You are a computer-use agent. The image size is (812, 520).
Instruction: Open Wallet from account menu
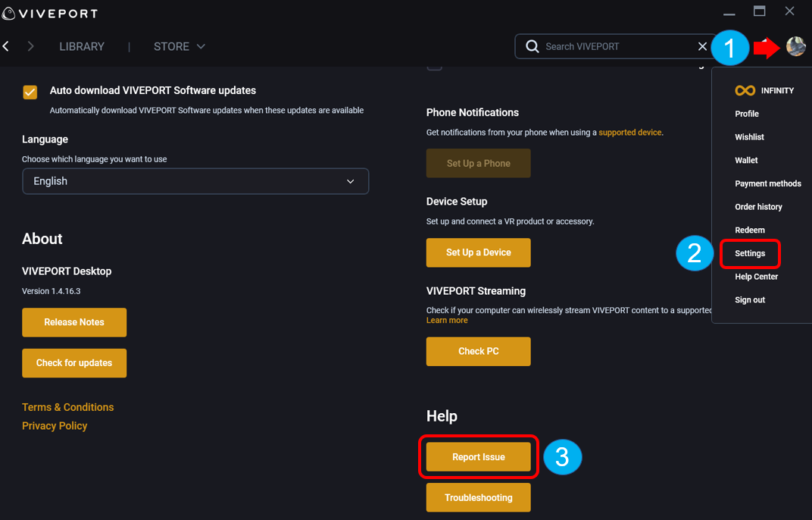(x=745, y=160)
